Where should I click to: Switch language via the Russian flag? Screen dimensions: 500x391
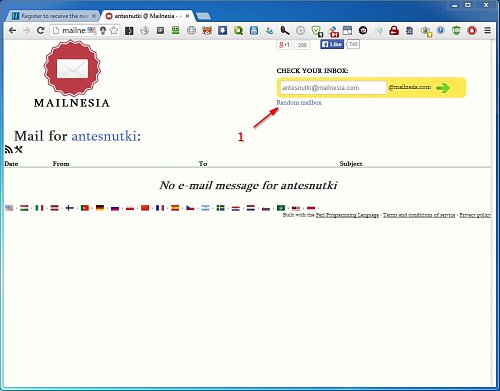[115, 208]
